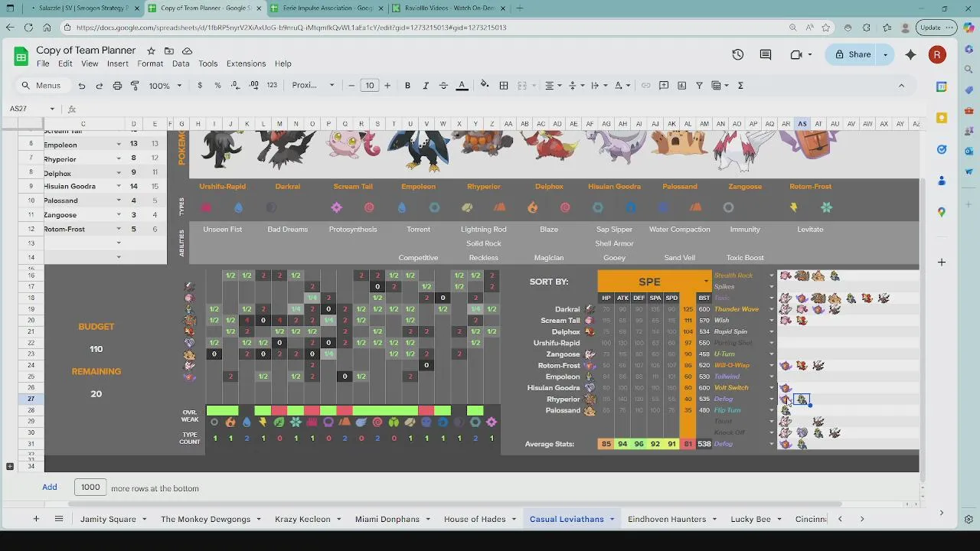Click the Redo toolbar icon
Image resolution: width=980 pixels, height=551 pixels.
click(x=100, y=86)
